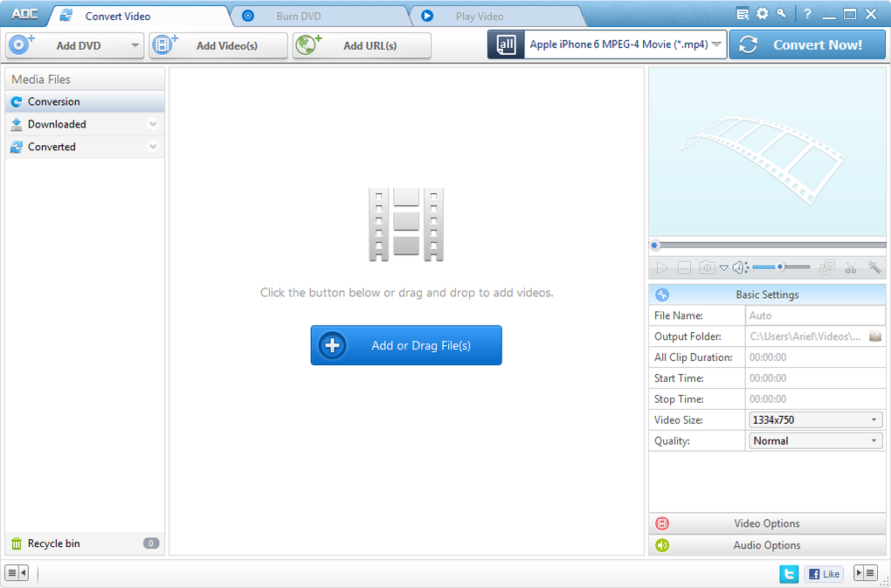Click Add or Drag File(s) button
This screenshot has width=891, height=588.
406,345
